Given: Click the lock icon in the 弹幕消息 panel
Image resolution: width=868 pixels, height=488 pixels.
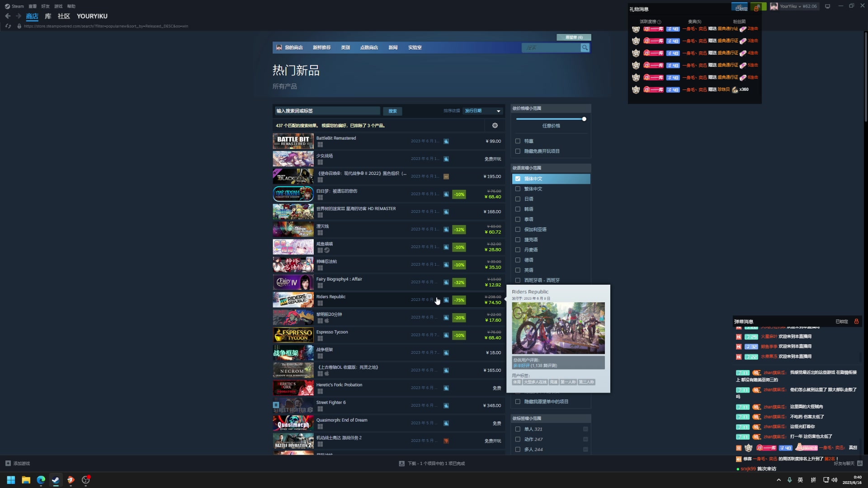Looking at the screenshot, I should [x=856, y=321].
